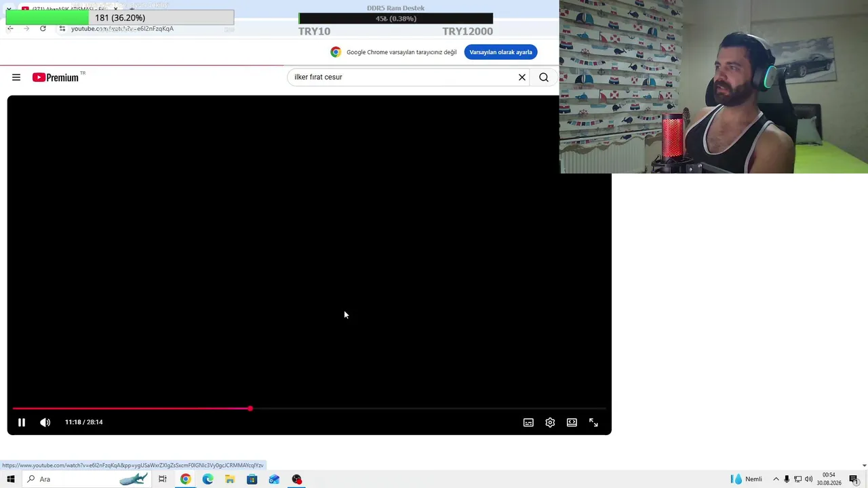Click the 'Nemli' weather widget

[x=746, y=479]
